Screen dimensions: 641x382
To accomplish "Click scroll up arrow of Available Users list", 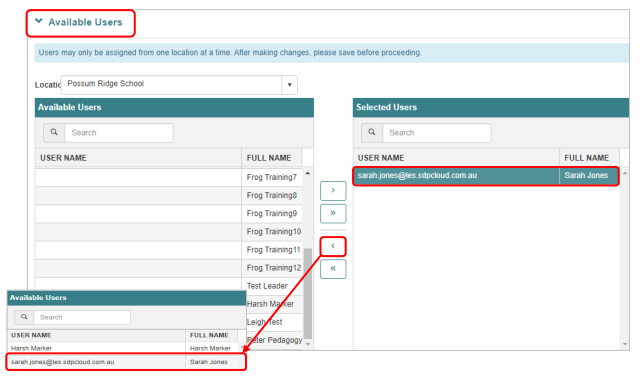I will pos(308,173).
